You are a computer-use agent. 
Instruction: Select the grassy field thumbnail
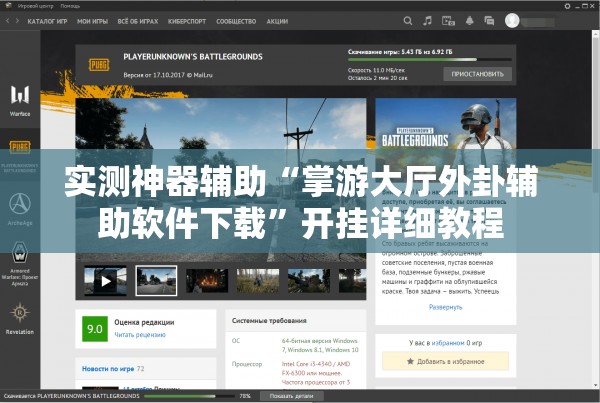pyautogui.click(x=258, y=281)
